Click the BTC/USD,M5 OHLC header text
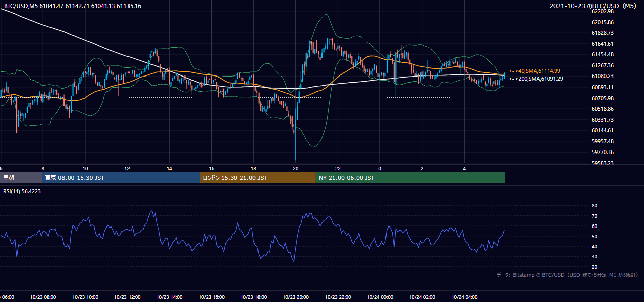Viewport: 644px width, 302px height. click(x=73, y=6)
